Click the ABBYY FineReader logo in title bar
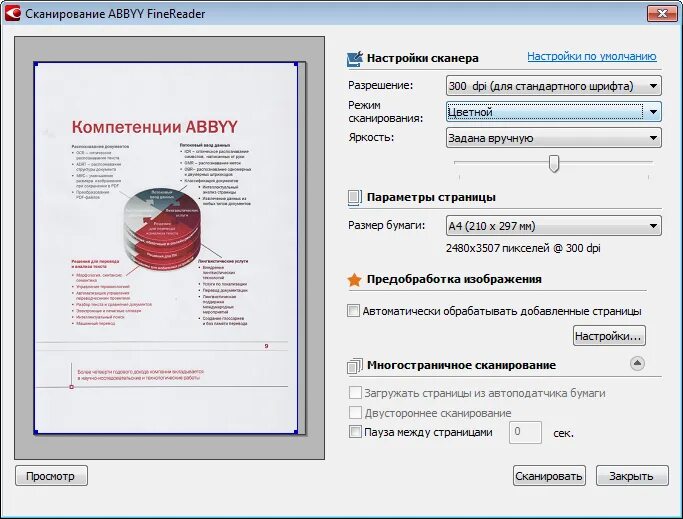 (x=12, y=13)
